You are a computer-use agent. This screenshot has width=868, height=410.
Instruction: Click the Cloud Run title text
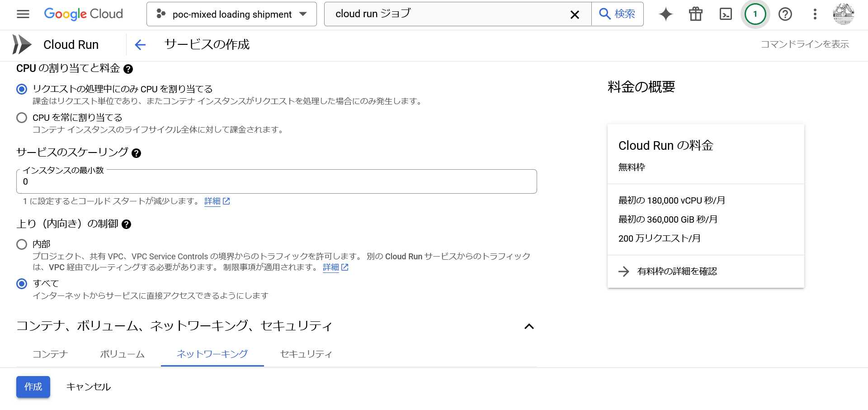(71, 45)
